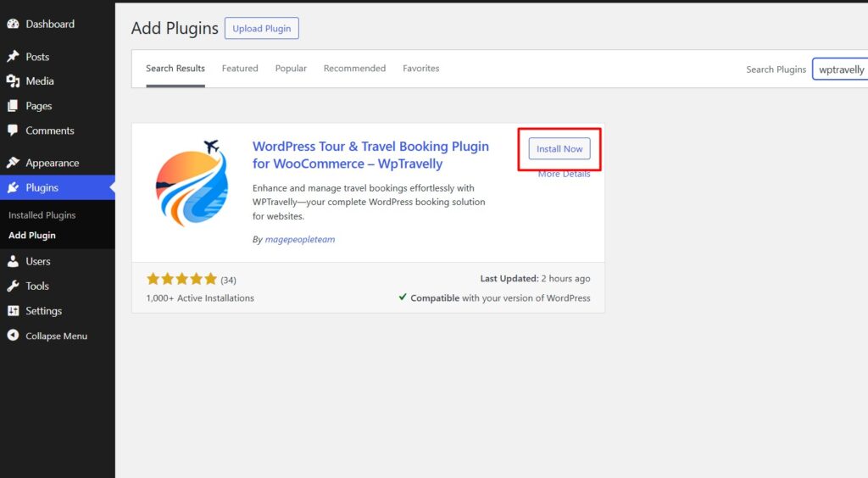Open Installed Plugins submenu item
Screen dimensions: 868x478
click(42, 215)
